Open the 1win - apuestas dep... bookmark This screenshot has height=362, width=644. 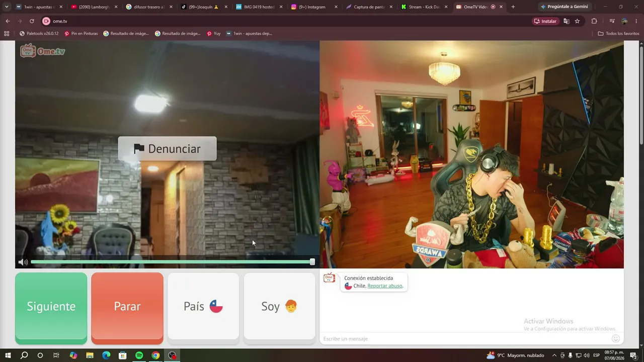[250, 34]
